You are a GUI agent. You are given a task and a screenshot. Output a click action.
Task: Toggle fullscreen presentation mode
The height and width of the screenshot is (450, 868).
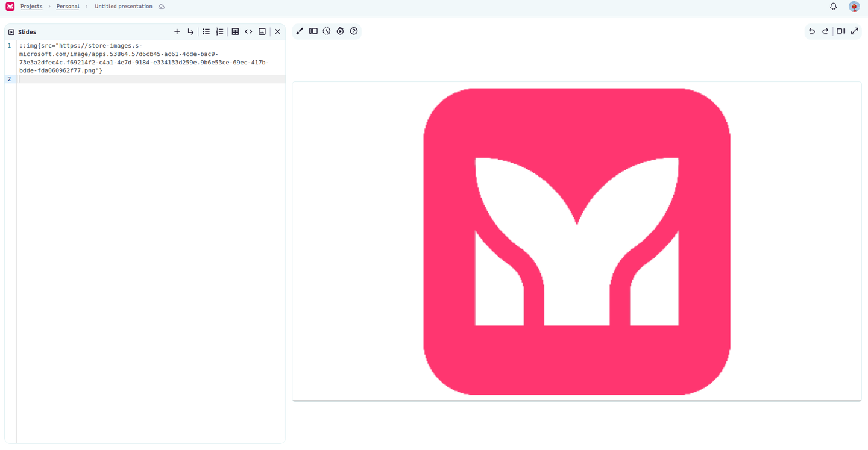pos(855,31)
